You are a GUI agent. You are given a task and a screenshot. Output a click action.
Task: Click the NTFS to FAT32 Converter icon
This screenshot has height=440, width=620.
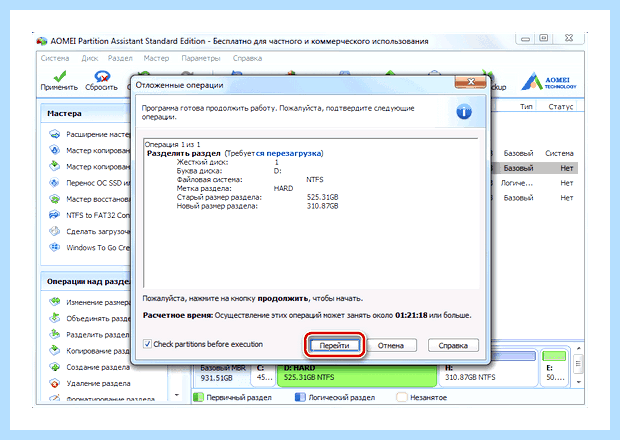pos(55,215)
